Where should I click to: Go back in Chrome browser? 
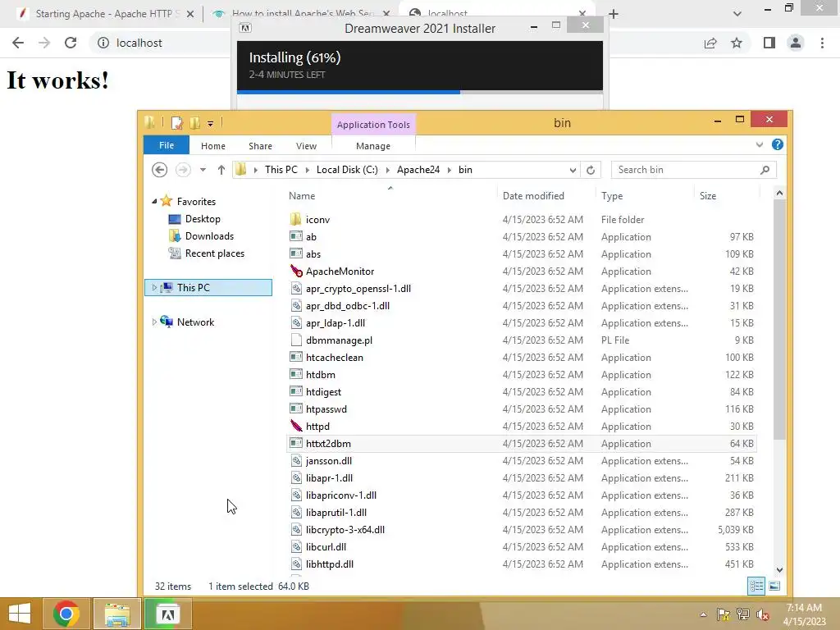coord(18,43)
